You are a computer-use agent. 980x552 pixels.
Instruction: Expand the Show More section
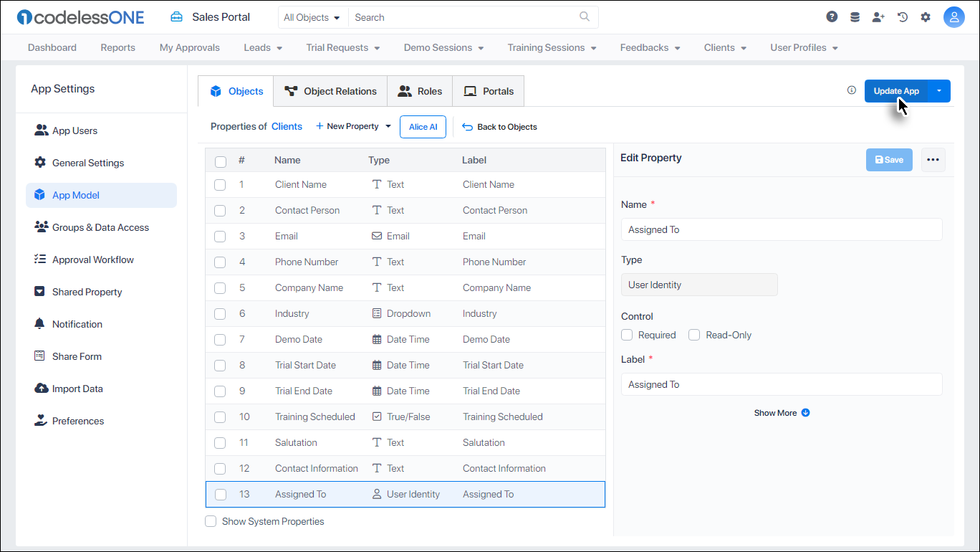point(782,412)
